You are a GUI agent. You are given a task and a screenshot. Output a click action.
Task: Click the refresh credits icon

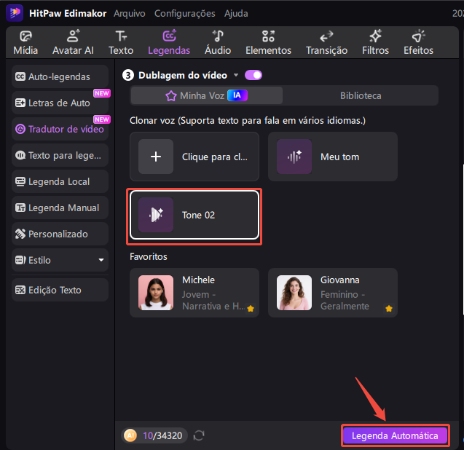coord(199,435)
